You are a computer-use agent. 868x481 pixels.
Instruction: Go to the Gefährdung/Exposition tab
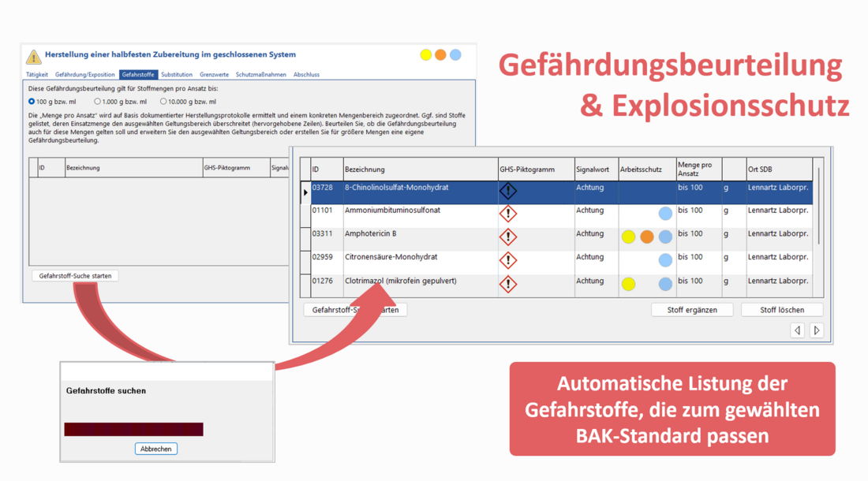pyautogui.click(x=84, y=75)
